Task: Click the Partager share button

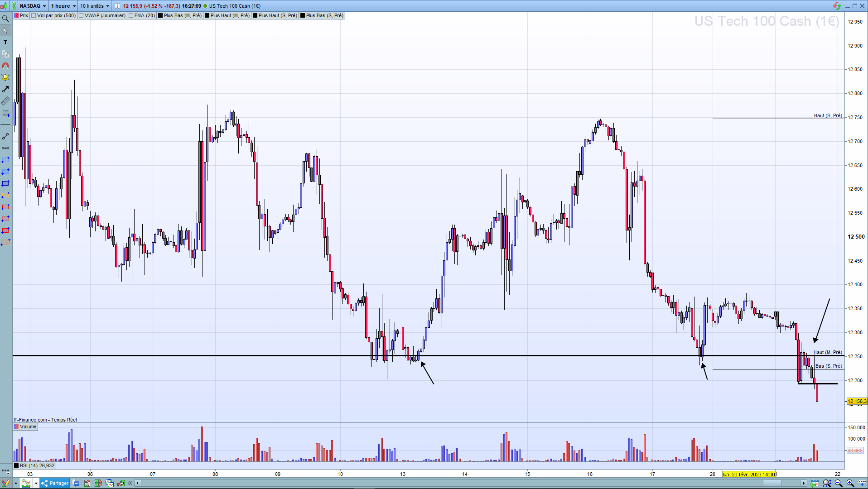Action: [55, 483]
